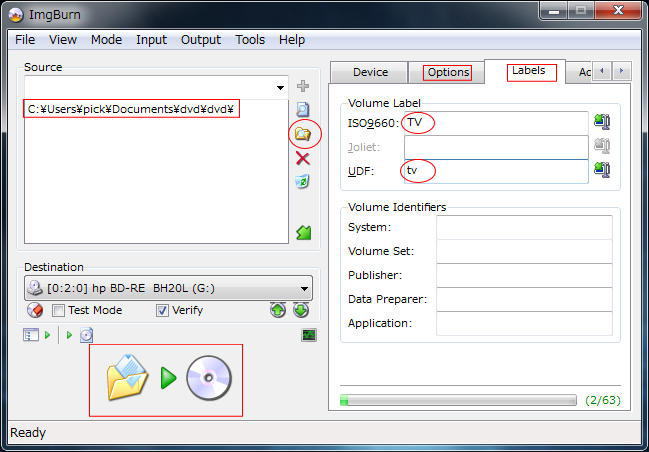
Task: Click the Data Preparer identifier field
Action: pyautogui.click(x=524, y=299)
